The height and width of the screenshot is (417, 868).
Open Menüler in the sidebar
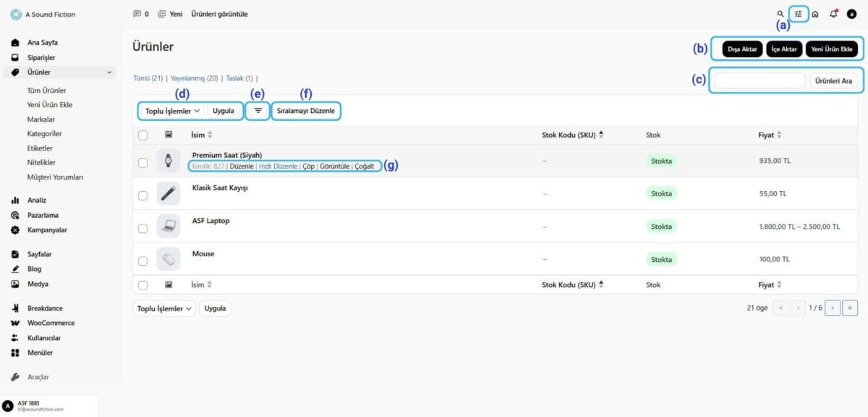pos(40,353)
